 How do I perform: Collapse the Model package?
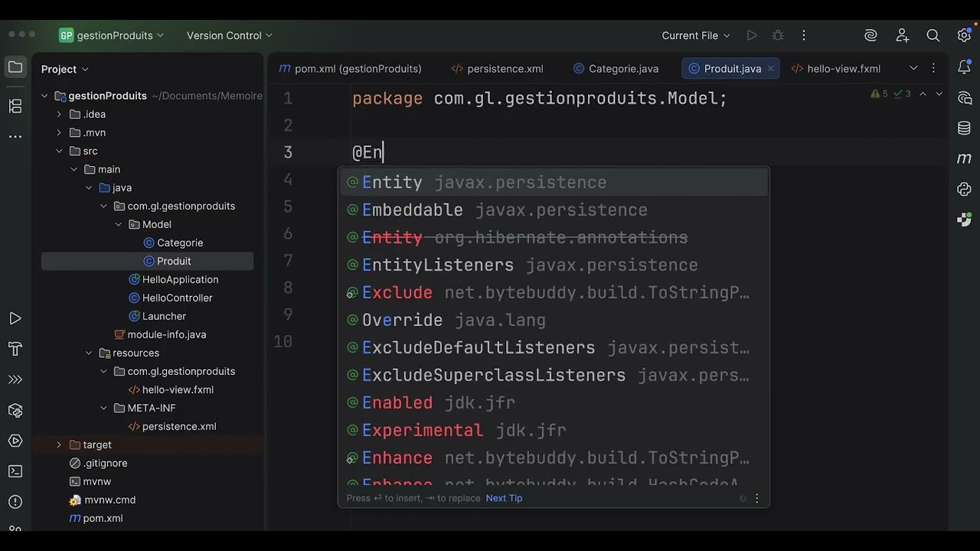[x=119, y=224]
